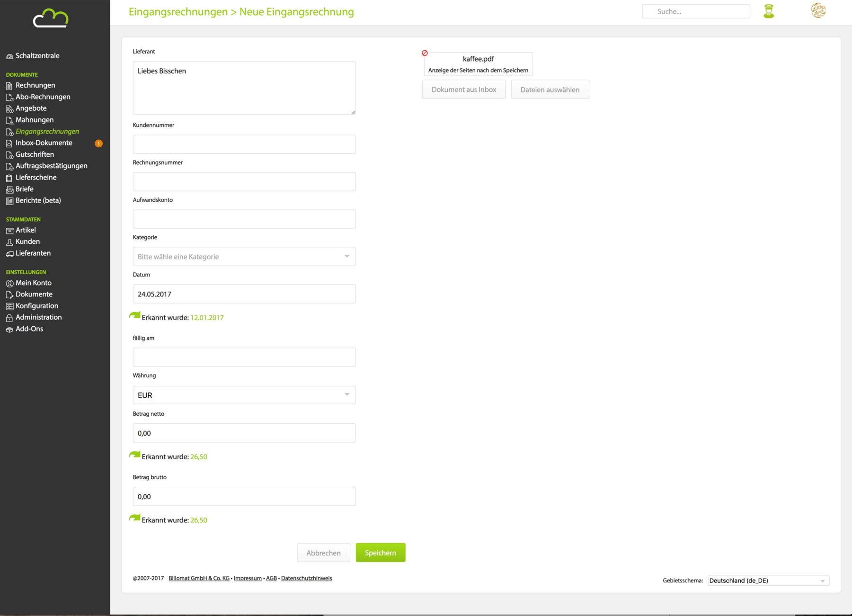Image resolution: width=852 pixels, height=616 pixels.
Task: Apply recognized net amount with green arrow
Action: 135,455
